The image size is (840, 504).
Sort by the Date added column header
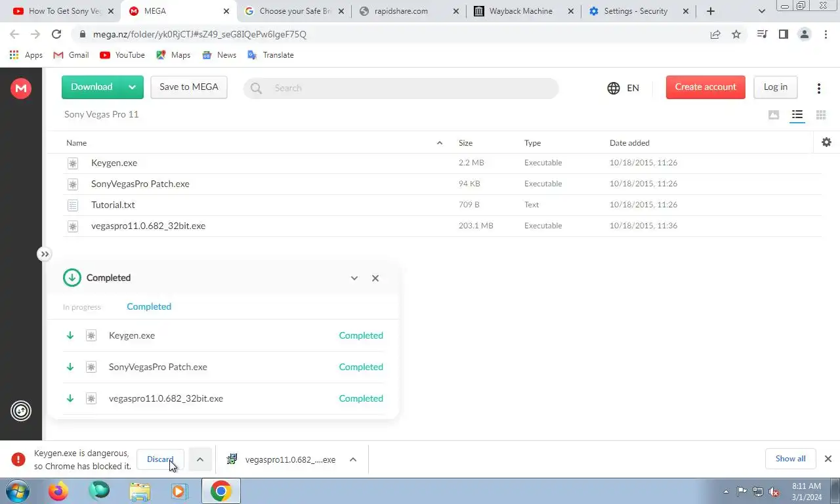click(x=629, y=142)
